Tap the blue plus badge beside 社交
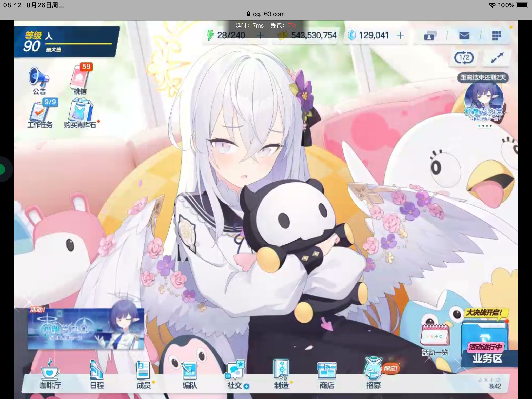 point(247,386)
